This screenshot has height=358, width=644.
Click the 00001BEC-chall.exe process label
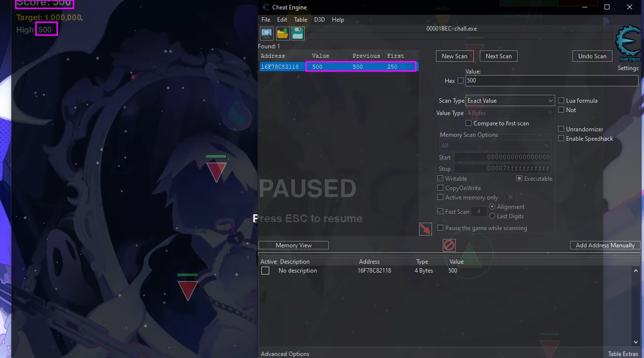coord(452,29)
